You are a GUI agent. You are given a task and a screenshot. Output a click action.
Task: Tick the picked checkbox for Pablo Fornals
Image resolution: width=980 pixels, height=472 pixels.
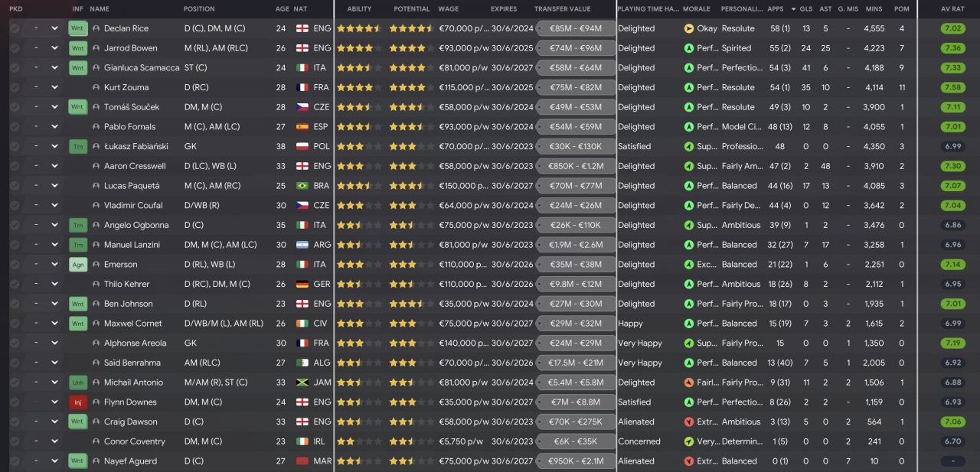click(x=15, y=127)
